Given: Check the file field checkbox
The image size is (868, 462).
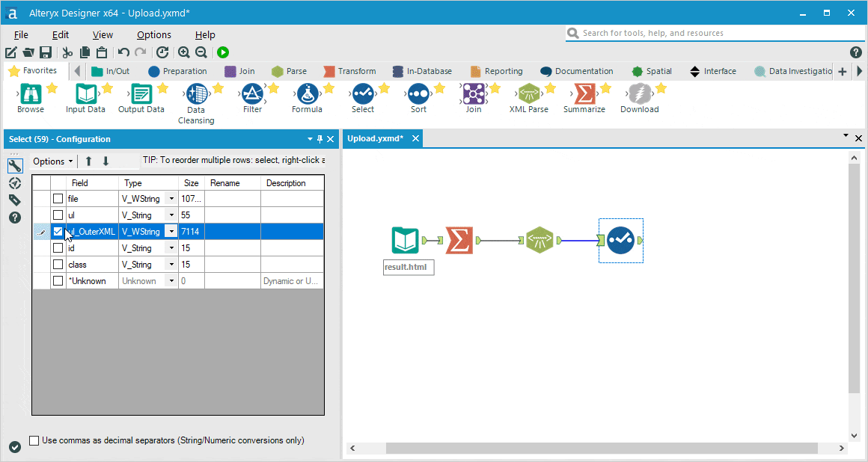Looking at the screenshot, I should [x=58, y=199].
